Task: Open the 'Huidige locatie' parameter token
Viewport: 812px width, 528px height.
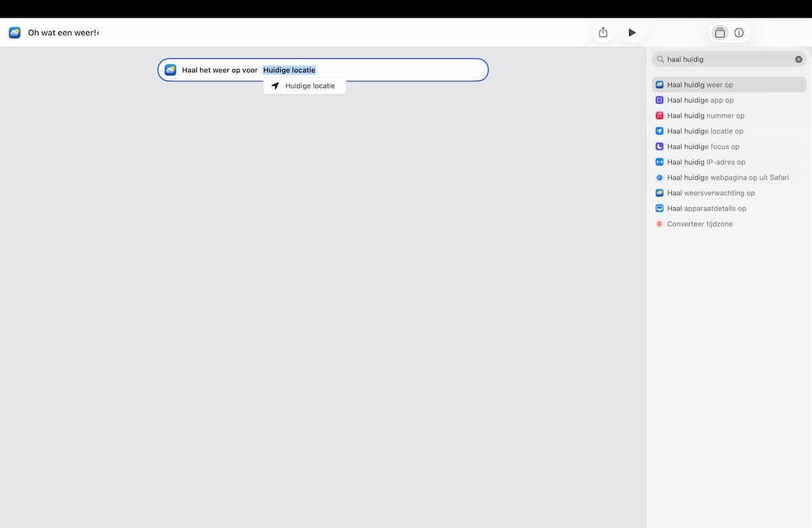Action: coord(289,70)
